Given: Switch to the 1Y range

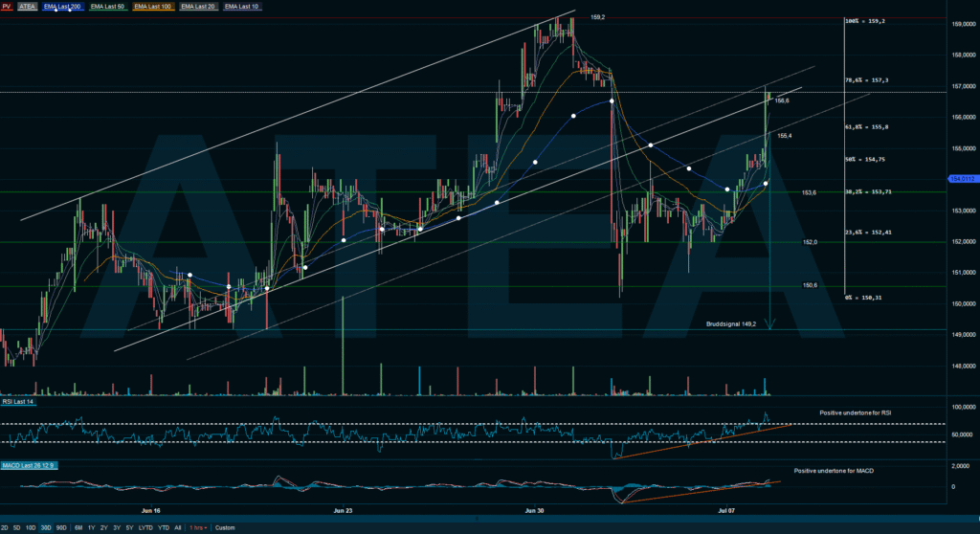Looking at the screenshot, I should click(x=92, y=527).
